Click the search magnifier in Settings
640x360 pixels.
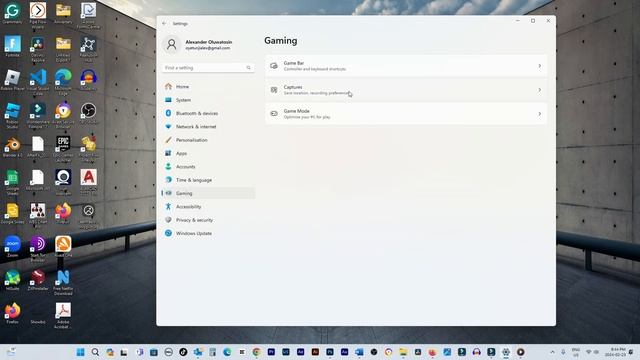coord(249,68)
